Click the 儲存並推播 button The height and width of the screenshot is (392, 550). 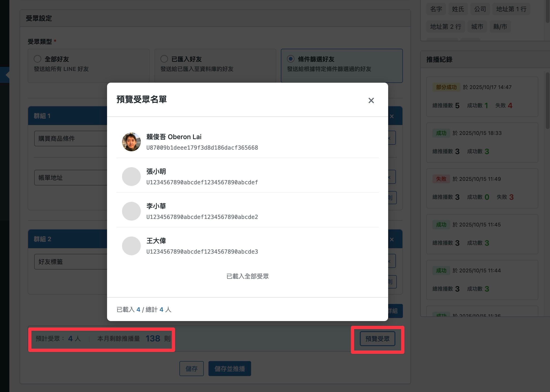coord(230,369)
